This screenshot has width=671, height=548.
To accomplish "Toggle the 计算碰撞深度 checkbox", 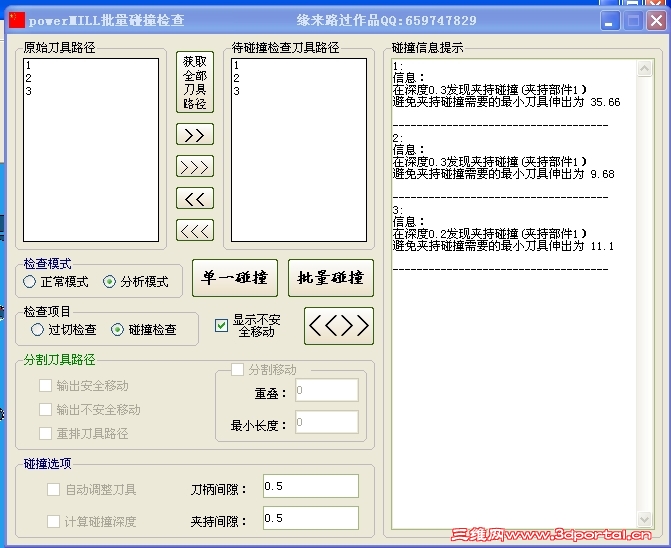I will click(x=53, y=521).
